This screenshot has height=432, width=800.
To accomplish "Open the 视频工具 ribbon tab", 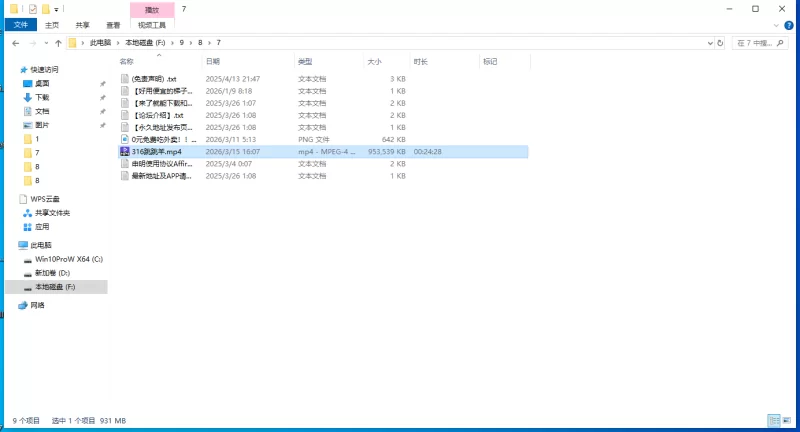I will (x=151, y=24).
